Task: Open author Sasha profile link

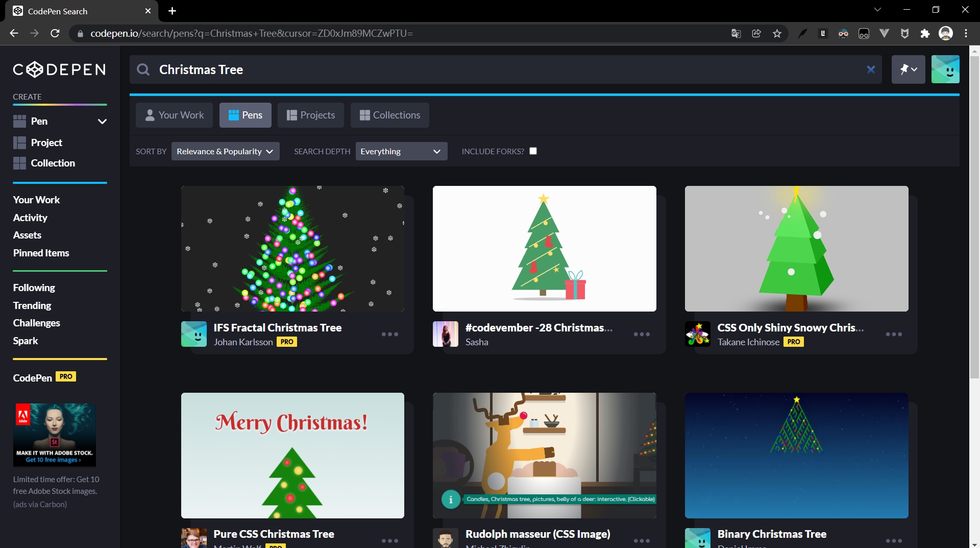Action: pyautogui.click(x=477, y=342)
